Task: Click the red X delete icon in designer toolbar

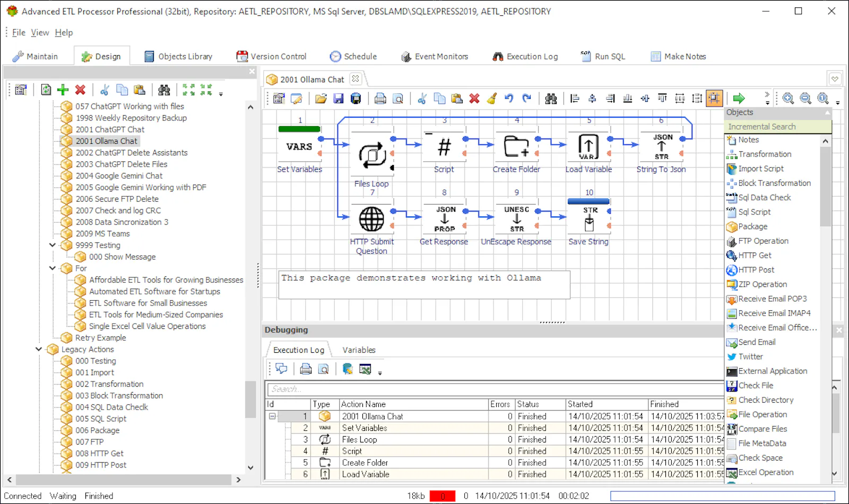Action: click(474, 98)
